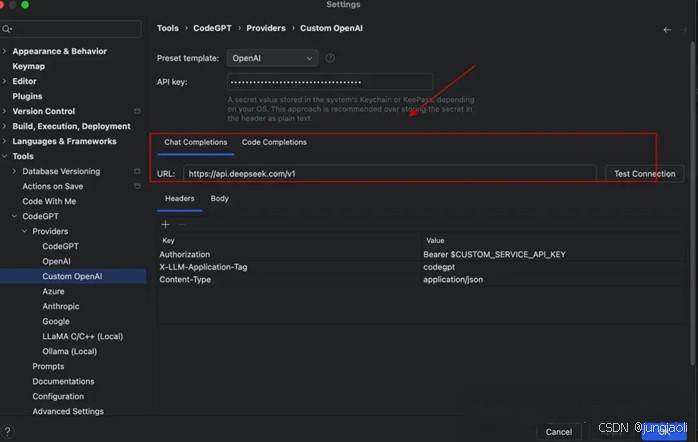This screenshot has width=698, height=442.
Task: Open Actions on Save settings
Action: coord(53,187)
